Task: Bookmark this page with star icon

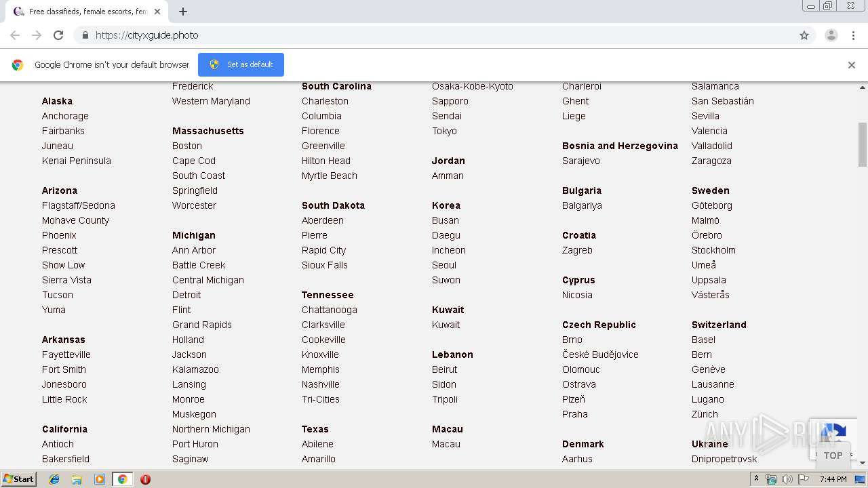Action: click(x=804, y=35)
